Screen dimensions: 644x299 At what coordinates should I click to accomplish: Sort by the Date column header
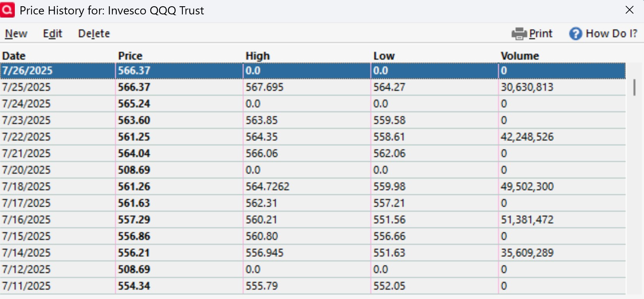[14, 56]
